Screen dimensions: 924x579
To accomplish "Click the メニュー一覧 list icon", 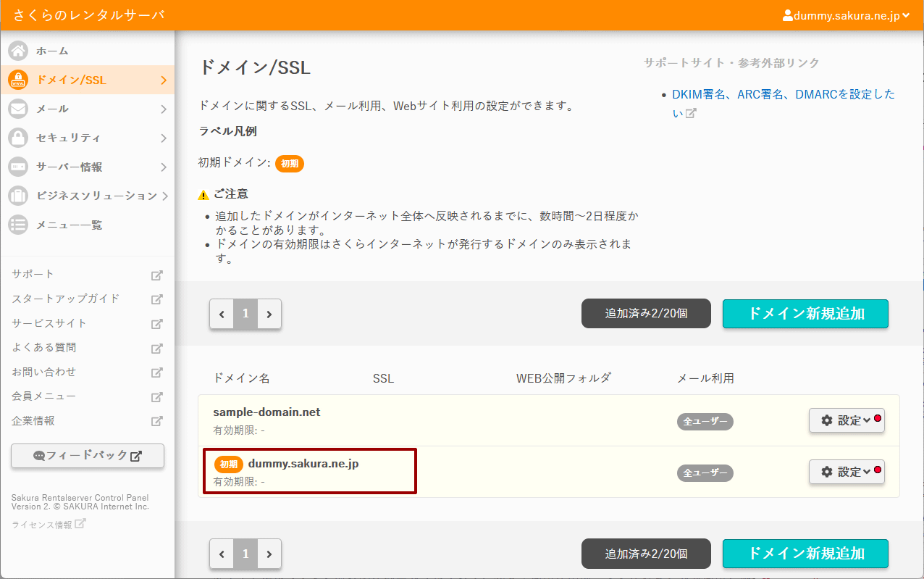I will click(18, 225).
